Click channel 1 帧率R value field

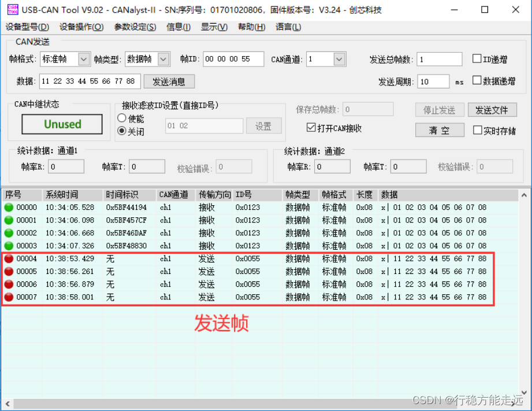pyautogui.click(x=66, y=166)
